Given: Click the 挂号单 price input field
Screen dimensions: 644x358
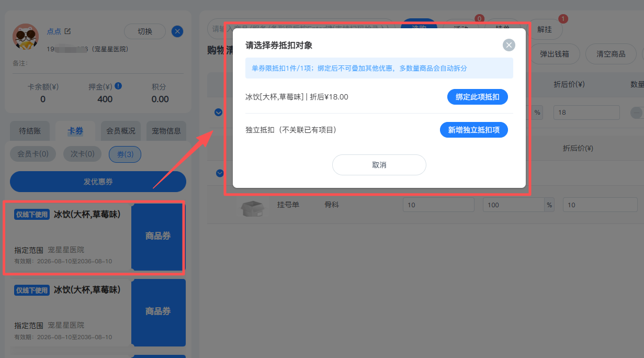Looking at the screenshot, I should (438, 205).
